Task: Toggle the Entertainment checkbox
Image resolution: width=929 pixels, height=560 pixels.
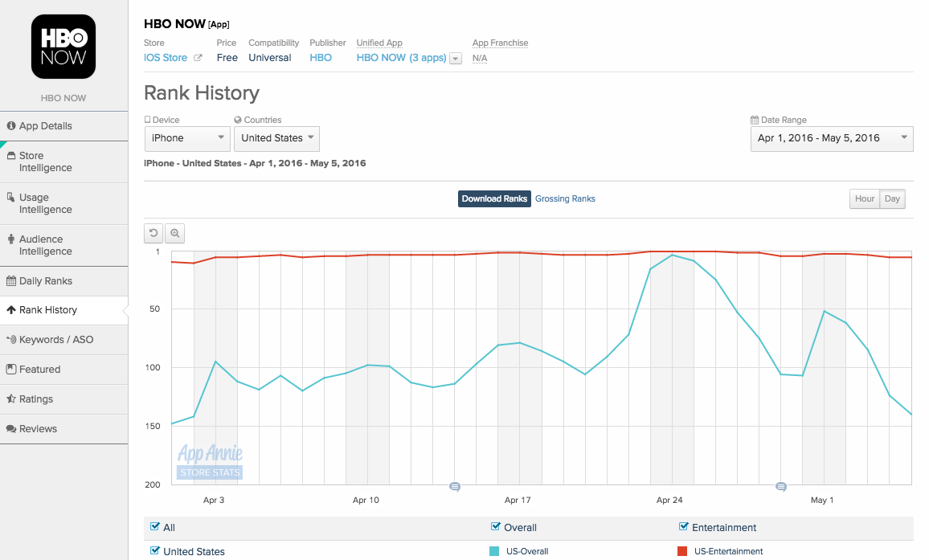Action: tap(683, 526)
